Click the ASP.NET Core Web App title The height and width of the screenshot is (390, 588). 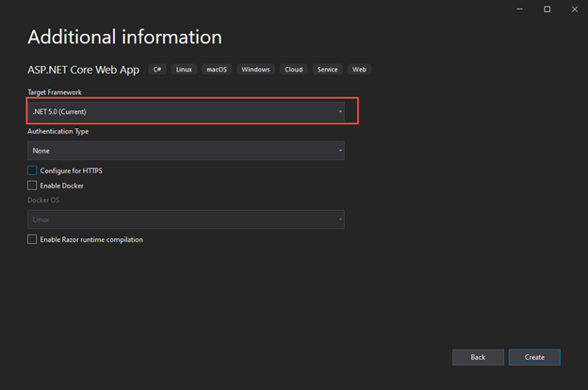point(82,70)
